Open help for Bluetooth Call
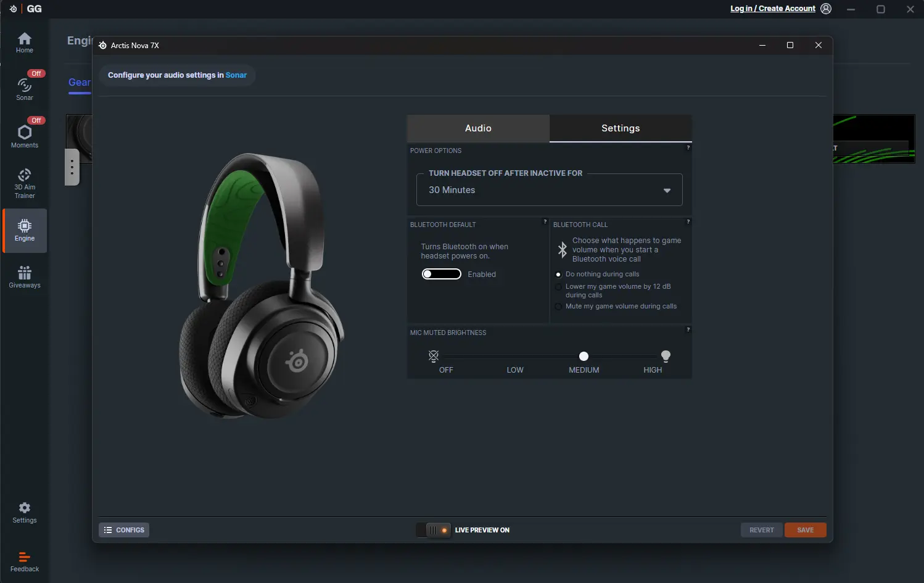The width and height of the screenshot is (924, 583). (688, 221)
